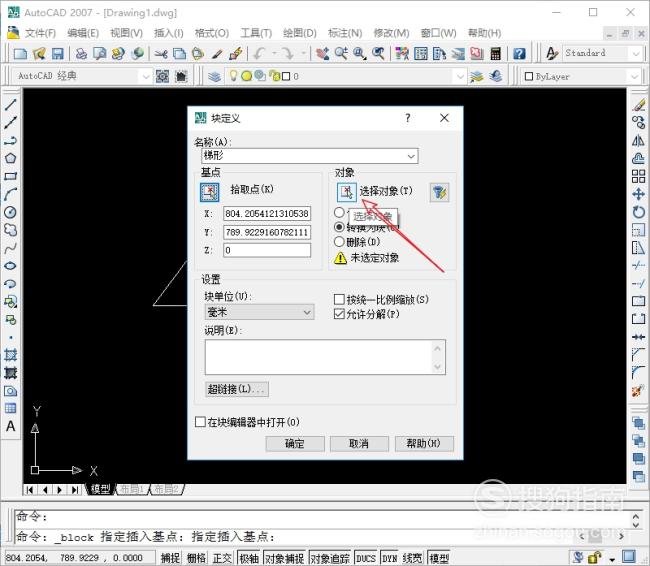Click the Pick point button icon
The height and width of the screenshot is (566, 650).
coord(210,192)
